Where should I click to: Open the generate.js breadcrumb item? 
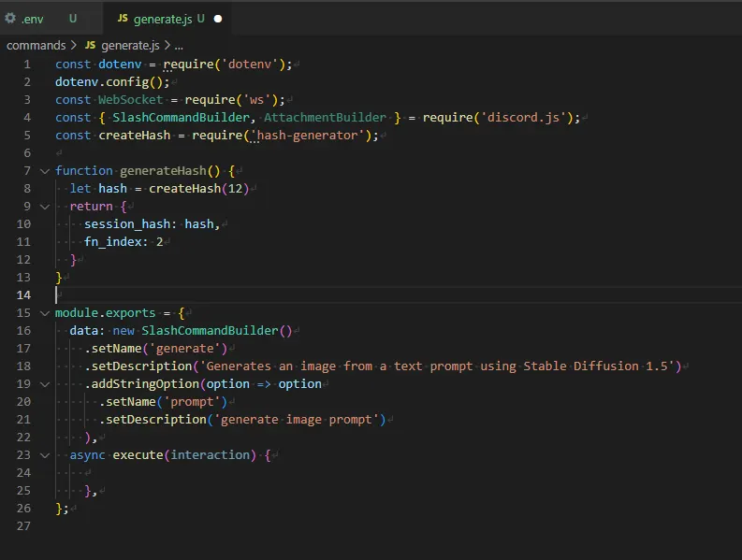point(130,46)
